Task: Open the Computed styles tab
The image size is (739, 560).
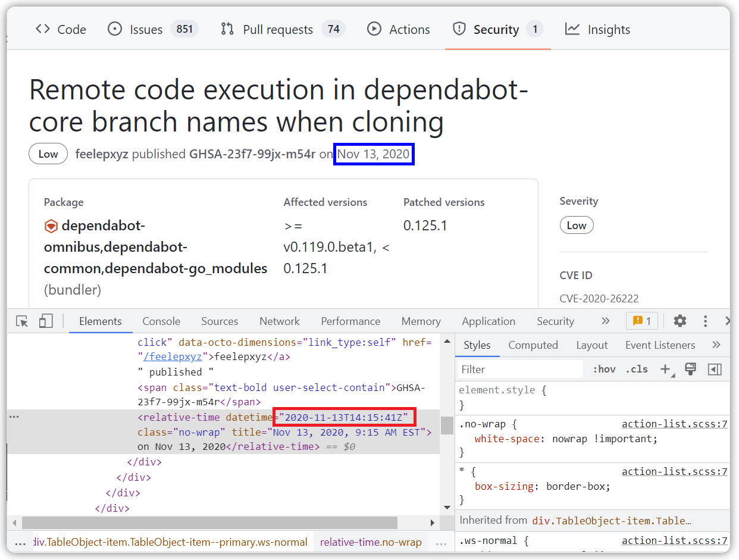Action: coord(533,345)
